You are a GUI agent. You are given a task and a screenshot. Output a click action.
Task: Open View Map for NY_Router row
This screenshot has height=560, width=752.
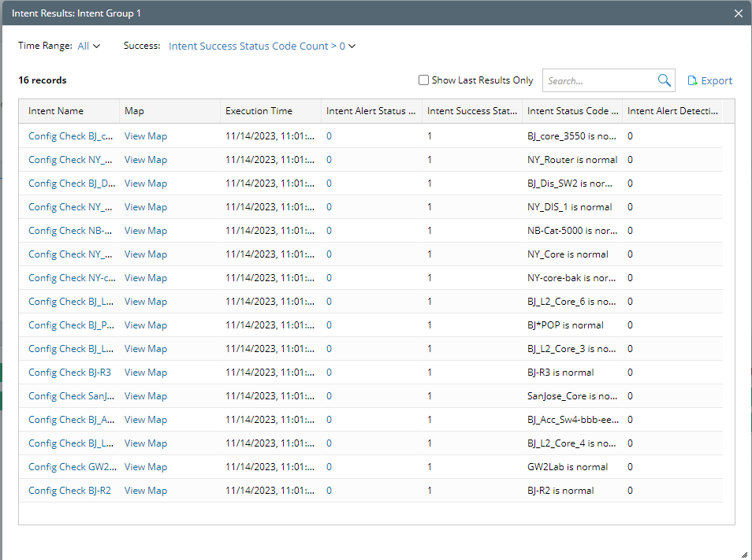pos(146,160)
